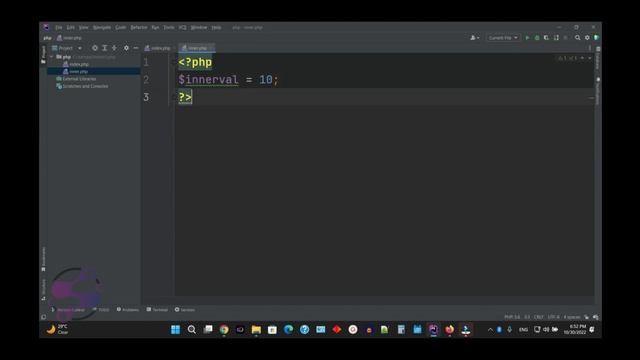This screenshot has height=360, width=640.
Task: Open the Edit menu
Action: click(71, 27)
